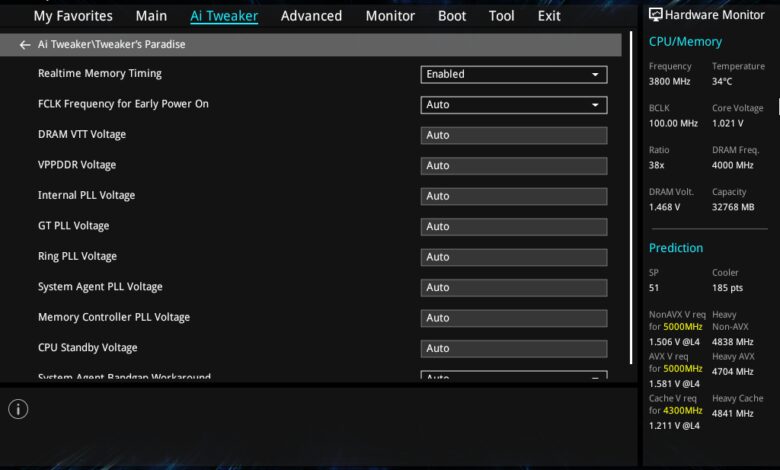Viewport: 780px width, 470px height.
Task: Click the Memory Controller PLL Voltage field
Action: [x=514, y=318]
